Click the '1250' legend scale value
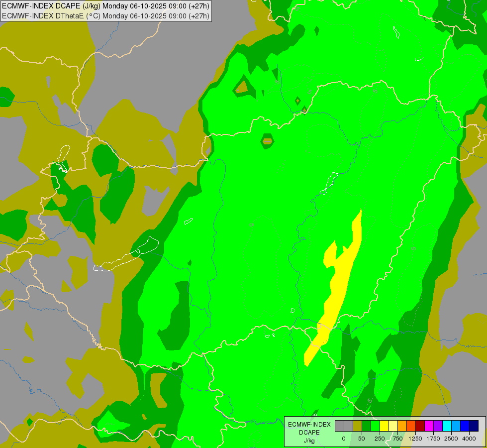Image resolution: width=487 pixels, height=448 pixels. tap(415, 439)
